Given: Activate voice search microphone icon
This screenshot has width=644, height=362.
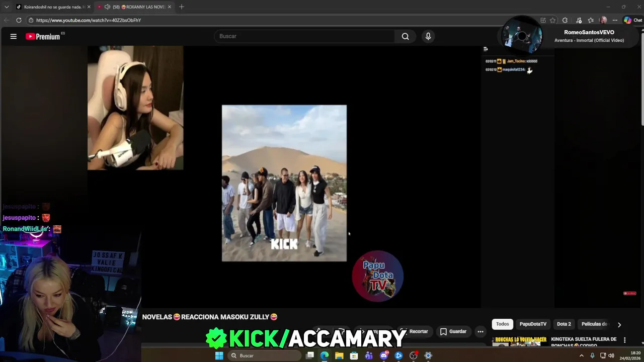Looking at the screenshot, I should point(428,36).
